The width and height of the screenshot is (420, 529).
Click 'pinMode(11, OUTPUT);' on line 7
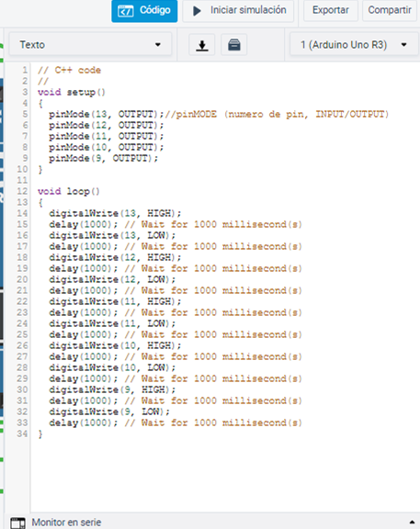point(107,136)
